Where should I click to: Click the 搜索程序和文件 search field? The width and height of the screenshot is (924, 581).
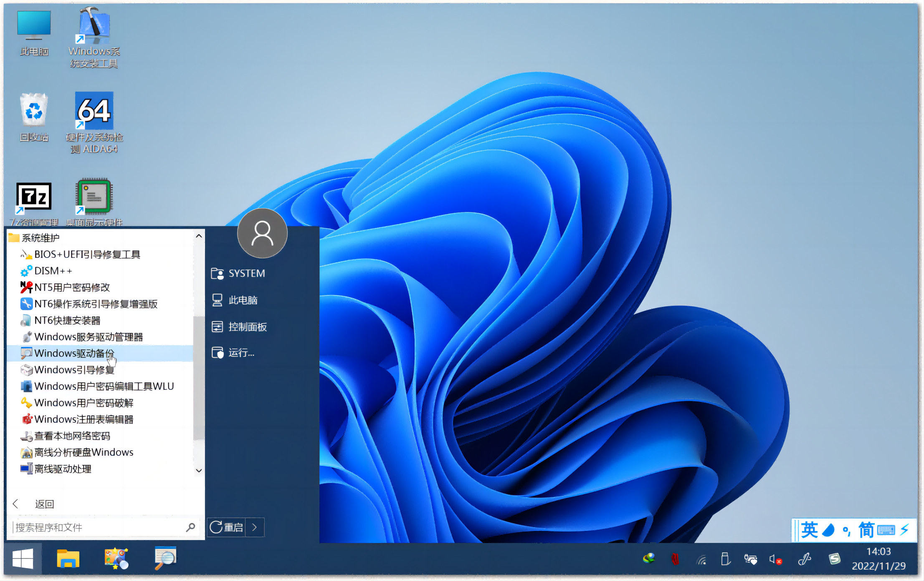coord(97,528)
